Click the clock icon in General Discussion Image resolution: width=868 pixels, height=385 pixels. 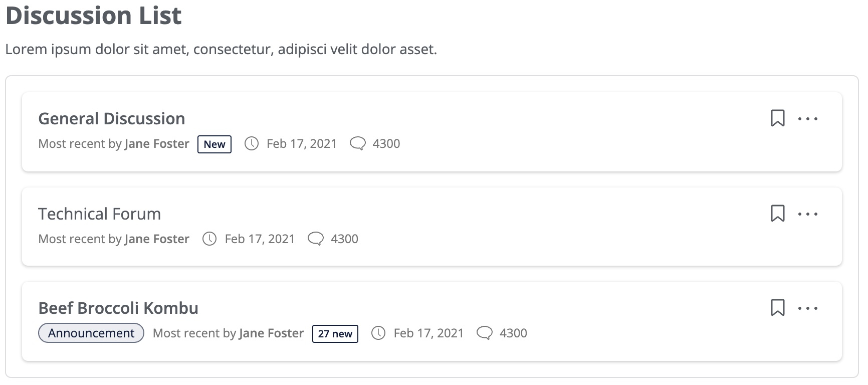(252, 144)
